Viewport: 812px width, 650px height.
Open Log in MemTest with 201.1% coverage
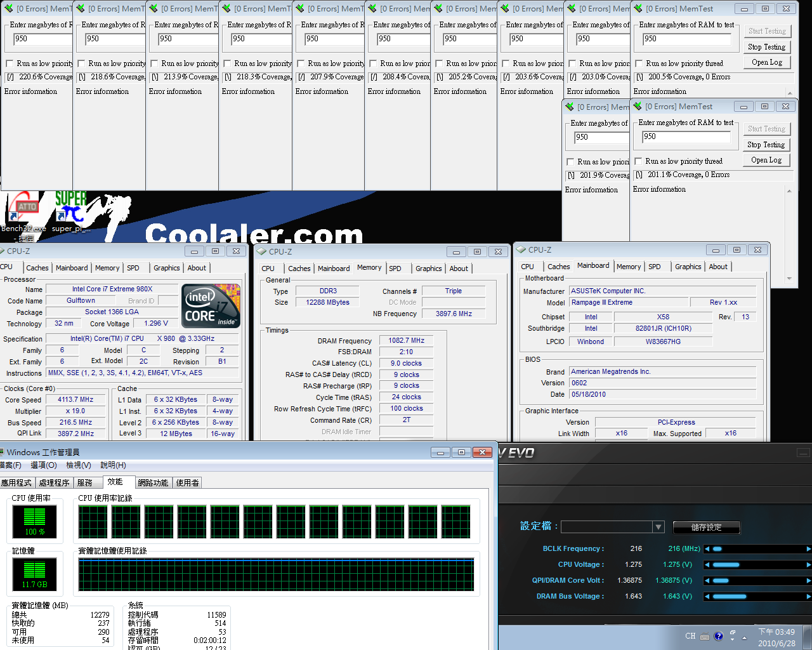pos(766,160)
